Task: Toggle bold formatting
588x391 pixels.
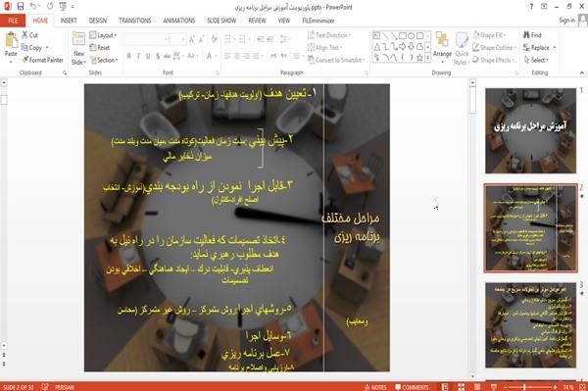Action: 129,56
